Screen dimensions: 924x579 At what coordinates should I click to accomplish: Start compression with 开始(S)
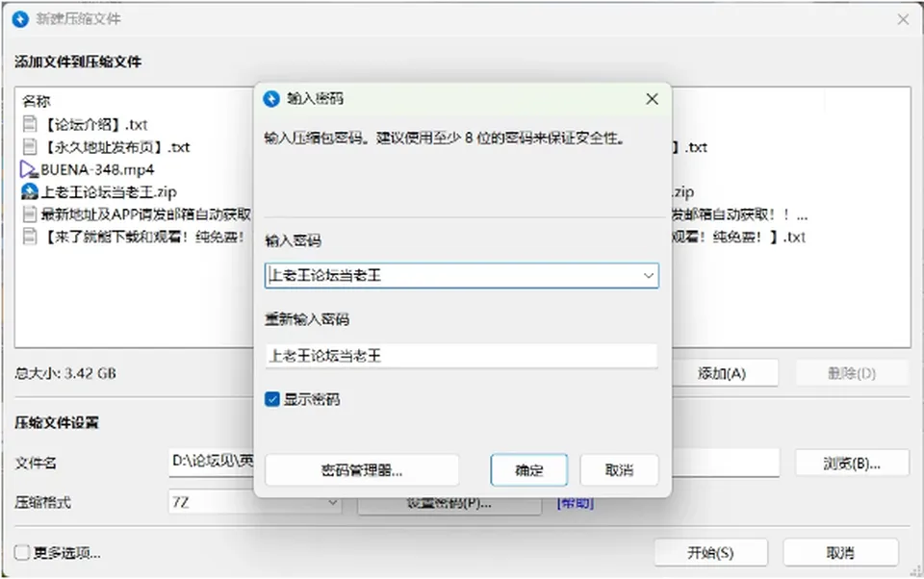pyautogui.click(x=710, y=552)
